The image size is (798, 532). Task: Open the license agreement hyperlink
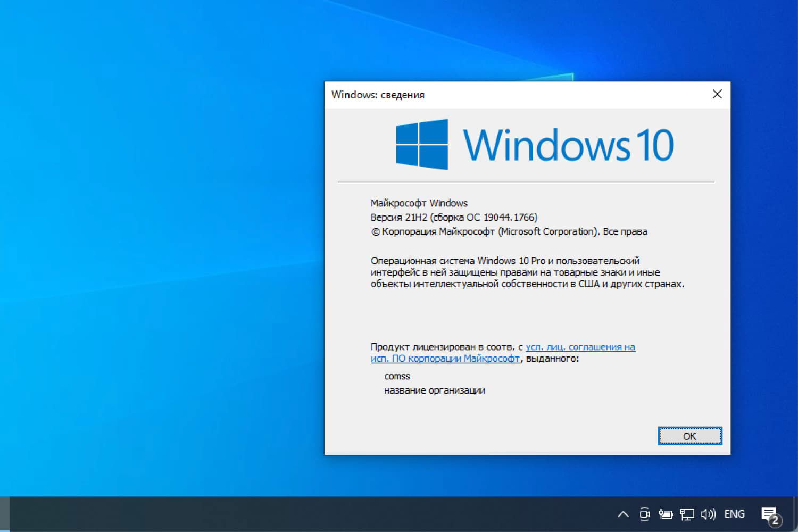tap(580, 347)
